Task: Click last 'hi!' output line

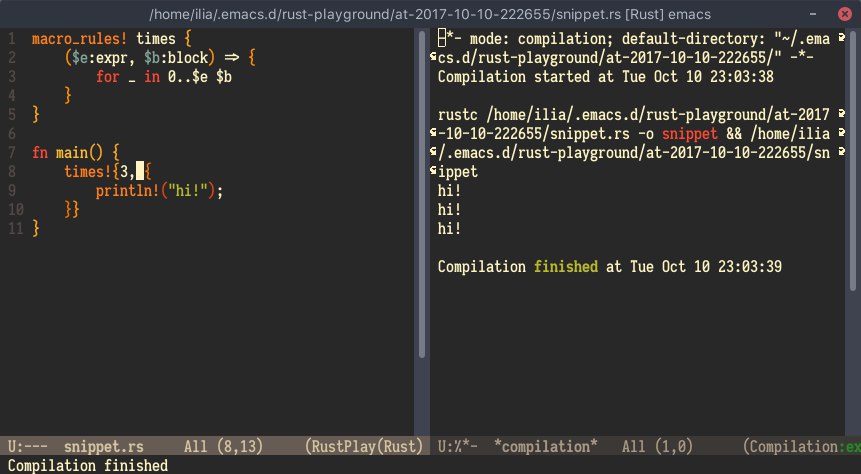Action: tap(449, 228)
